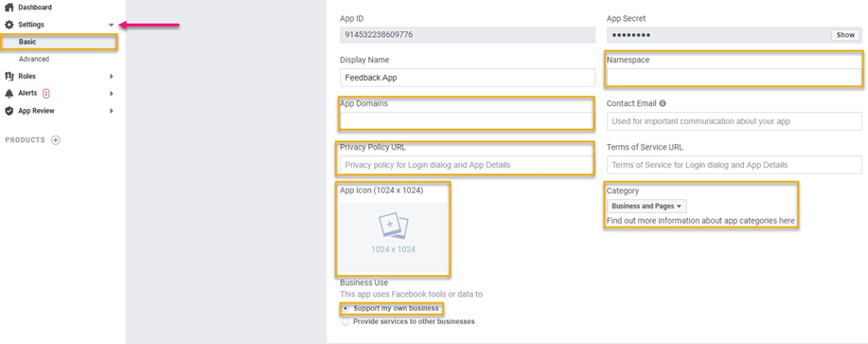Open the Business and Pages category dropdown
Viewport: 868px width, 344px height.
click(647, 206)
